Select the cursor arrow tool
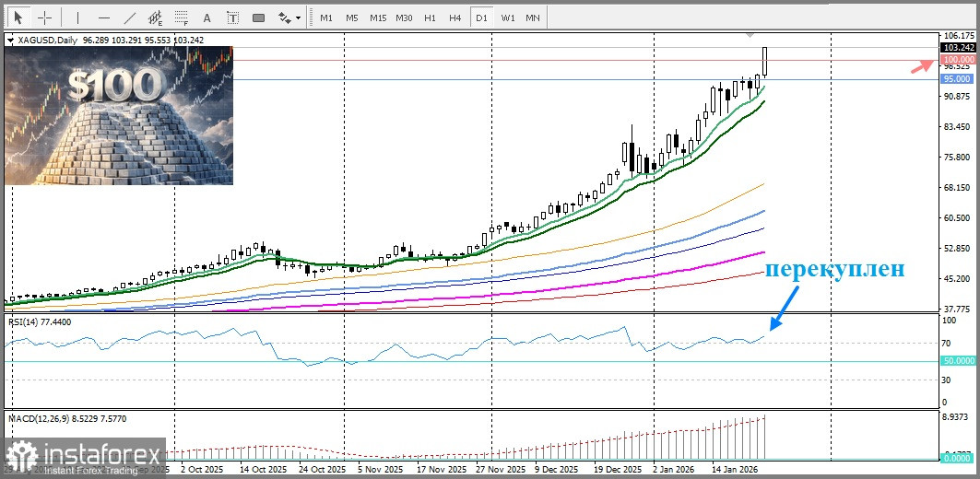The height and width of the screenshot is (479, 980). point(18,18)
